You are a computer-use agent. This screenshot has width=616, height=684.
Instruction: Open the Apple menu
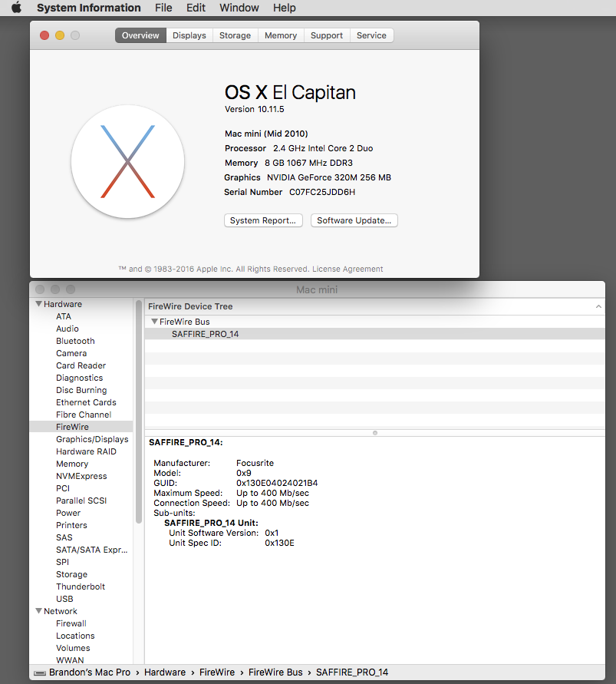point(17,8)
